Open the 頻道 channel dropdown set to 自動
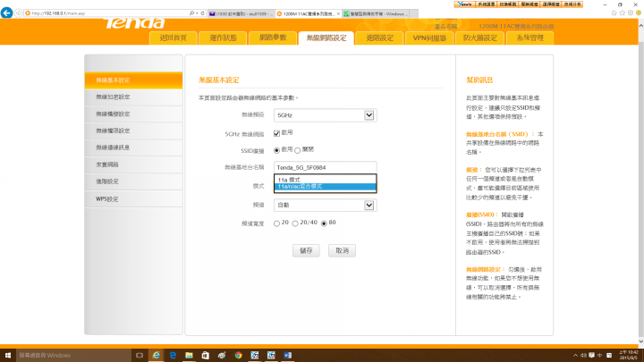Screen dimensions: 644x362 tap(326, 205)
